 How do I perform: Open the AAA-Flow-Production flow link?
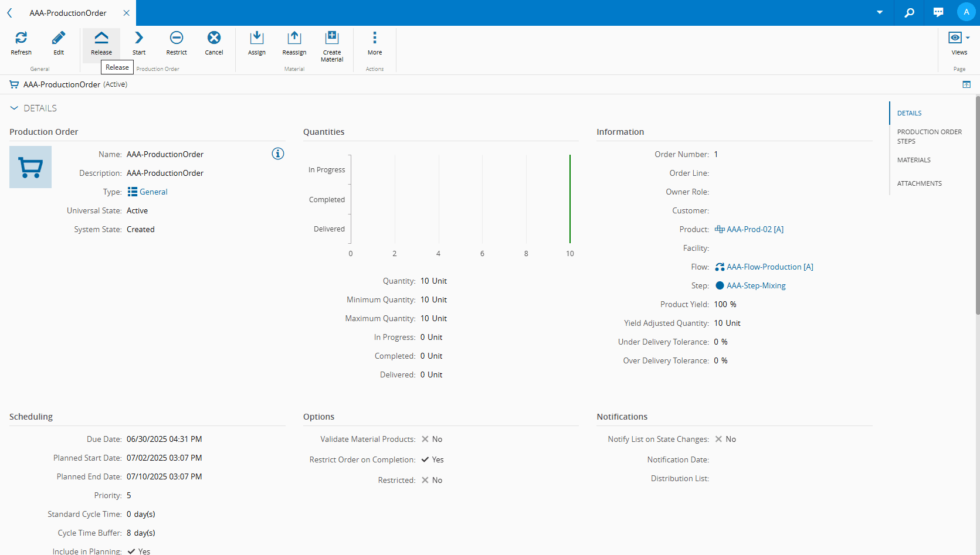pyautogui.click(x=769, y=267)
